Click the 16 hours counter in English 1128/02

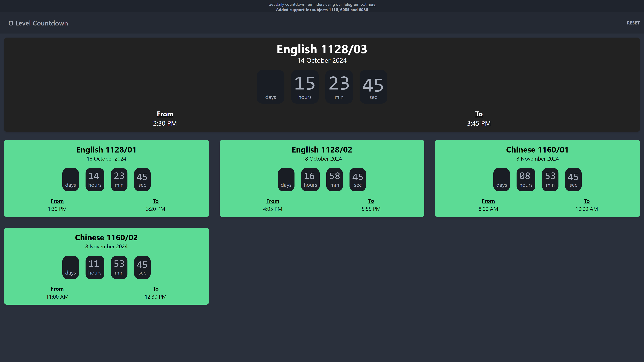tap(310, 180)
